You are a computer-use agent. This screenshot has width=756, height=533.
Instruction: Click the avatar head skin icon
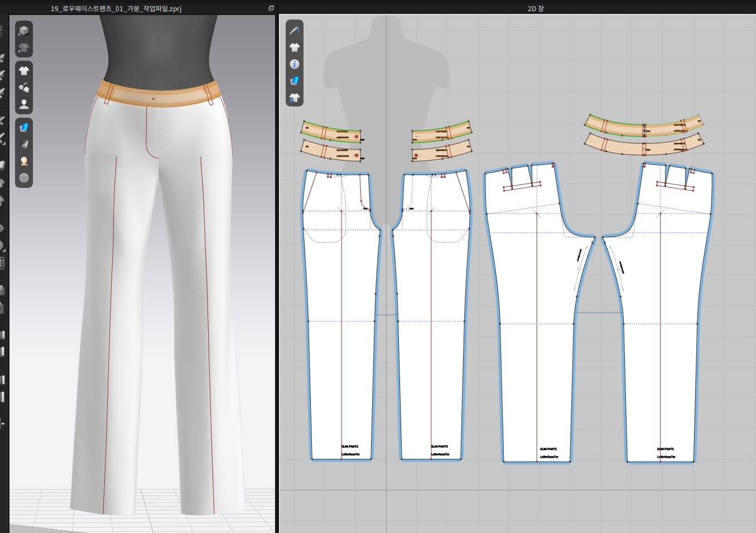click(x=23, y=161)
